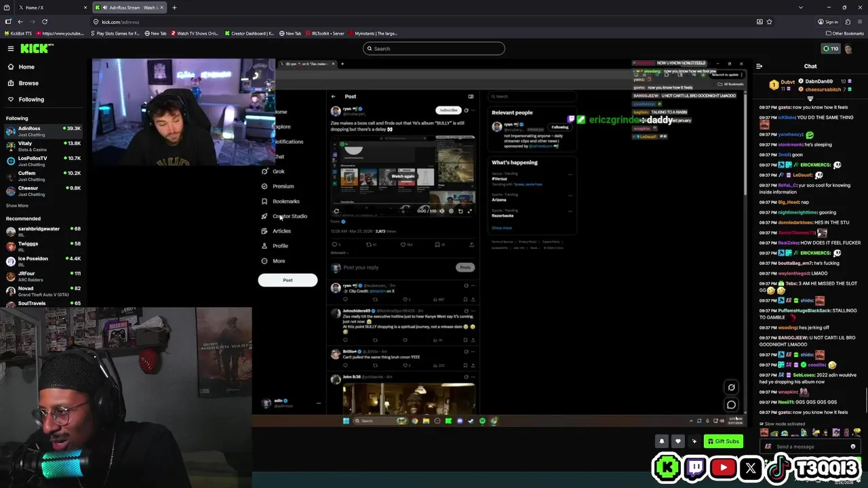The width and height of the screenshot is (868, 488).
Task: Click the KICK logo
Action: pyautogui.click(x=37, y=48)
